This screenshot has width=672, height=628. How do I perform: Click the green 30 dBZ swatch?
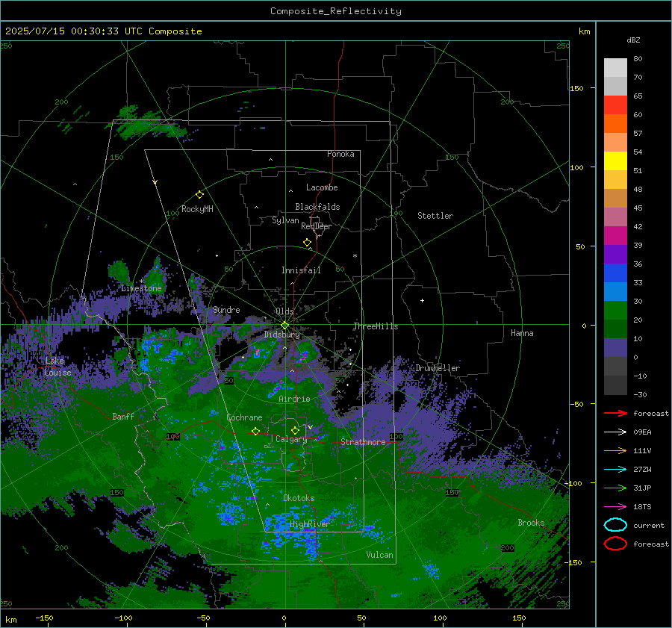(615, 310)
